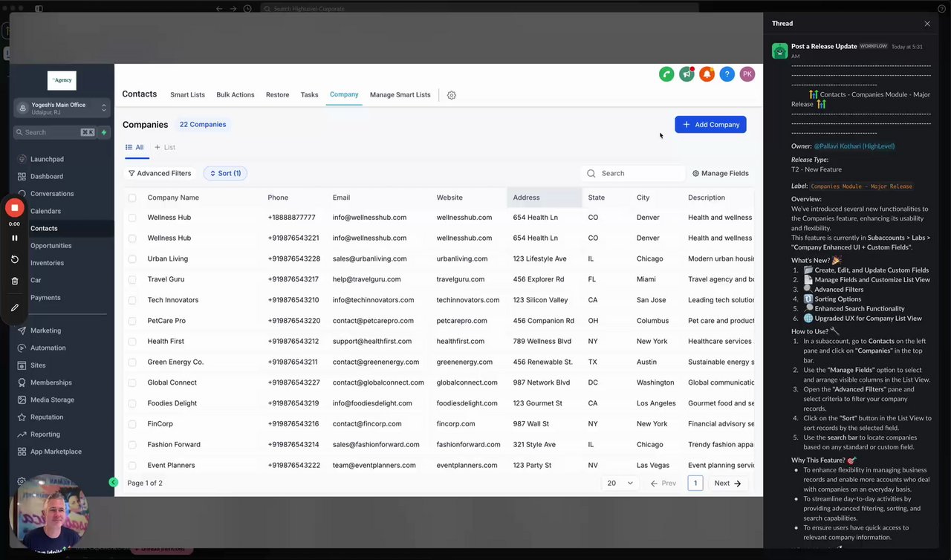Open the megaphone announcements icon
The height and width of the screenshot is (560, 951).
pyautogui.click(x=687, y=74)
